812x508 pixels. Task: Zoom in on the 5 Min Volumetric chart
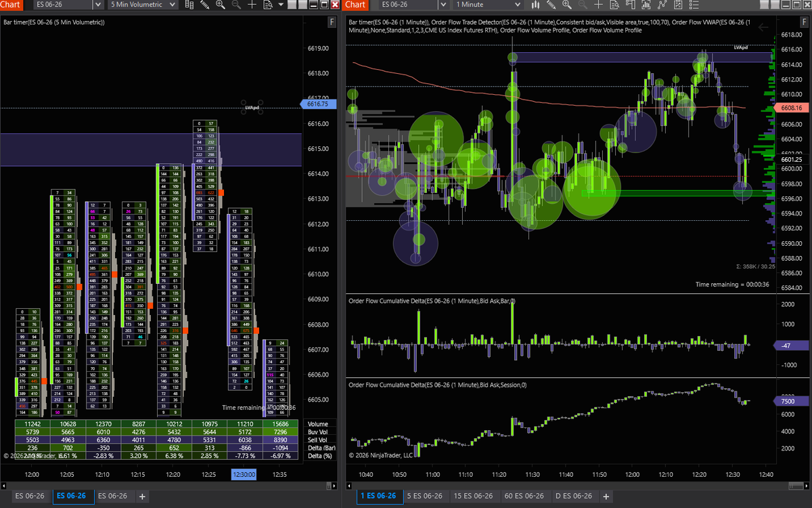tap(220, 4)
